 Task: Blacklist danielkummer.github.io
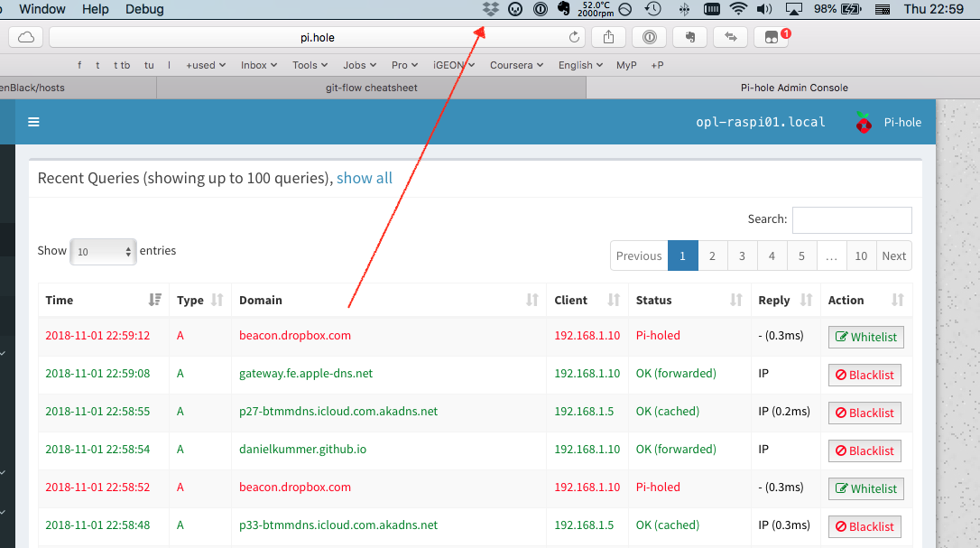(864, 451)
